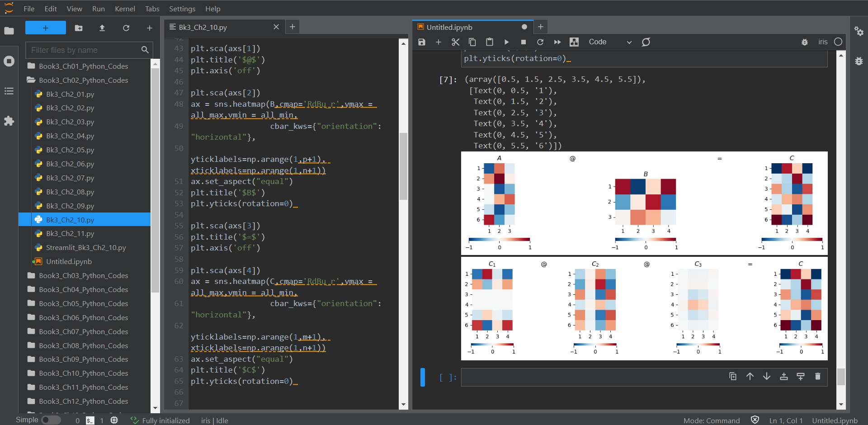868x425 pixels.
Task: Open the File menu
Action: click(x=29, y=9)
